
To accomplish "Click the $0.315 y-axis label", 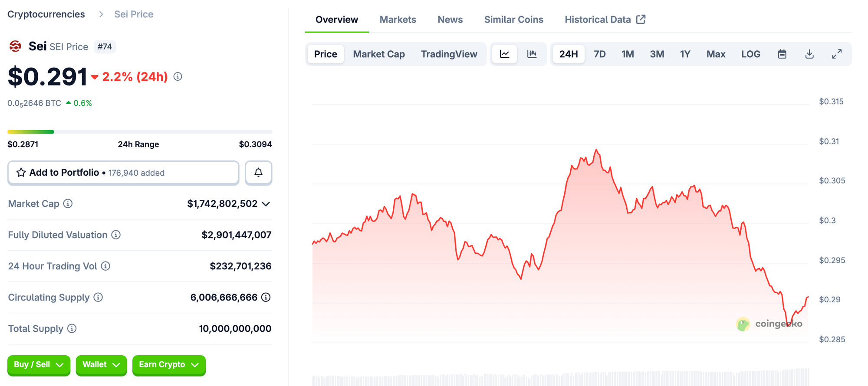I will click(831, 101).
